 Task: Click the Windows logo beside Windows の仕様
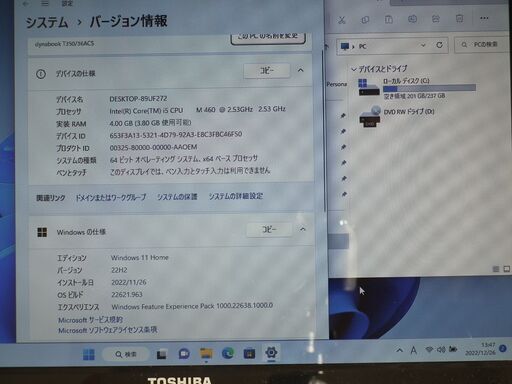(x=42, y=232)
